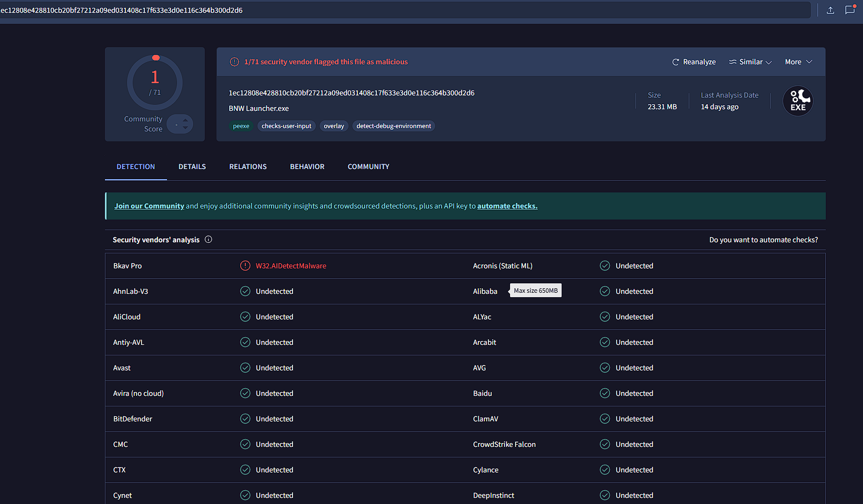Click Do you want to automate checks?
Viewport: 863px width, 504px height.
tap(764, 240)
